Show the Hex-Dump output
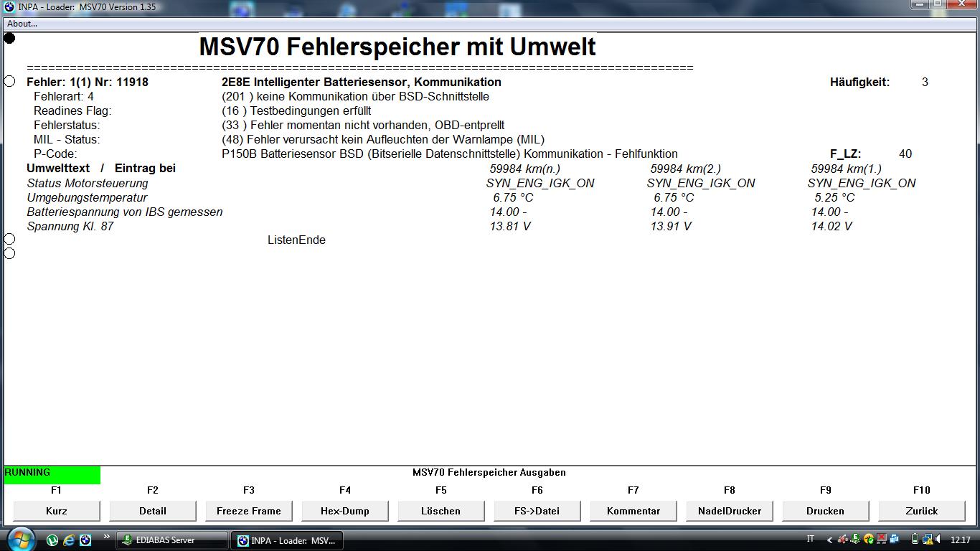Screen dimensions: 980x551 pos(345,511)
